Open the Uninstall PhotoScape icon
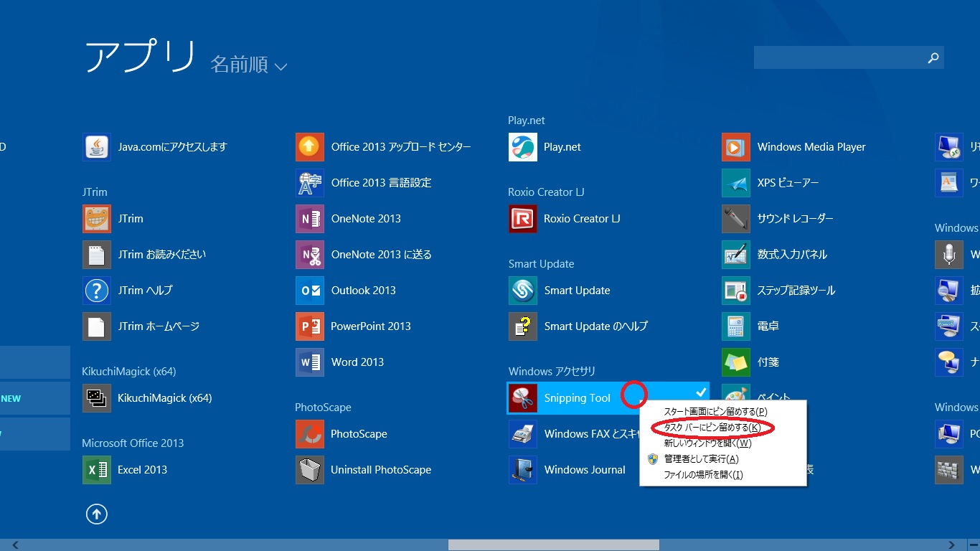980x551 pixels. tap(310, 470)
